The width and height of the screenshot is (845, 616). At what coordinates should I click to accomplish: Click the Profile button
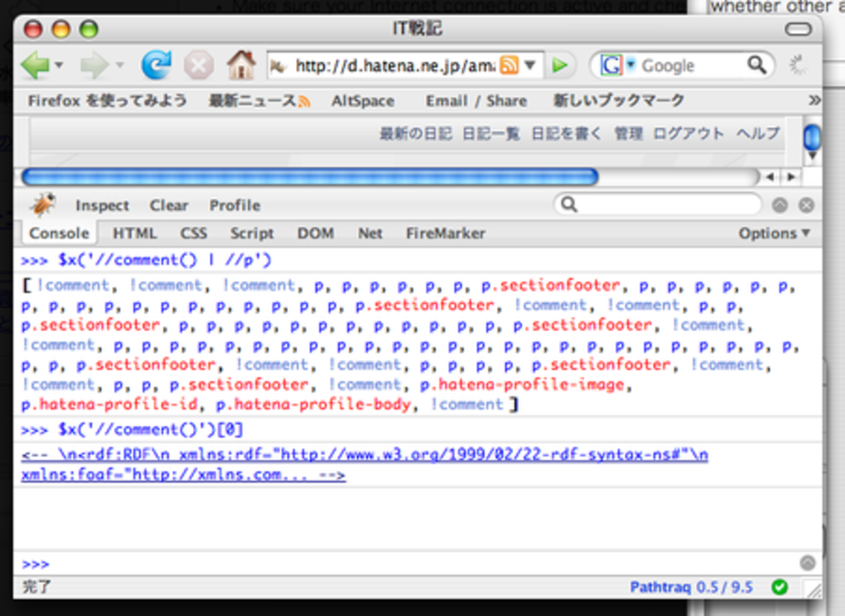[x=235, y=205]
